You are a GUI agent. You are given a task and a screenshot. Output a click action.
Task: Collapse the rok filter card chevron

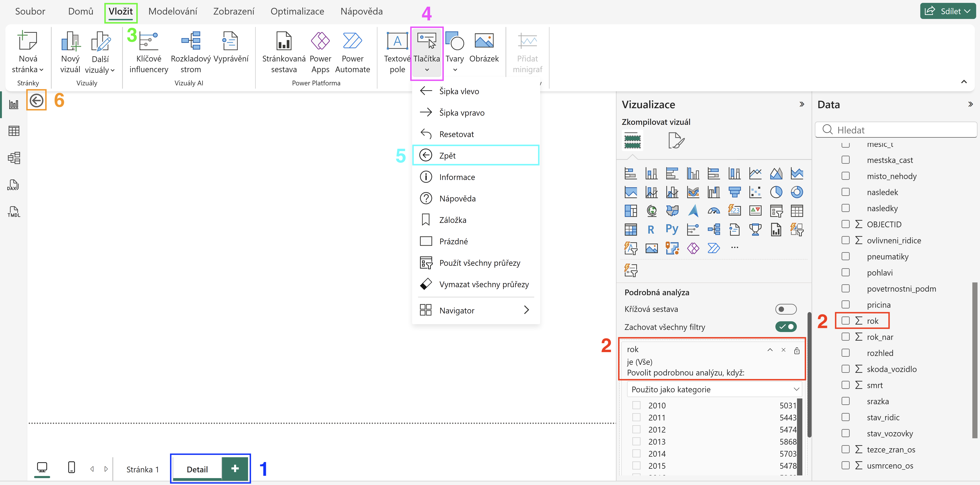click(x=770, y=350)
